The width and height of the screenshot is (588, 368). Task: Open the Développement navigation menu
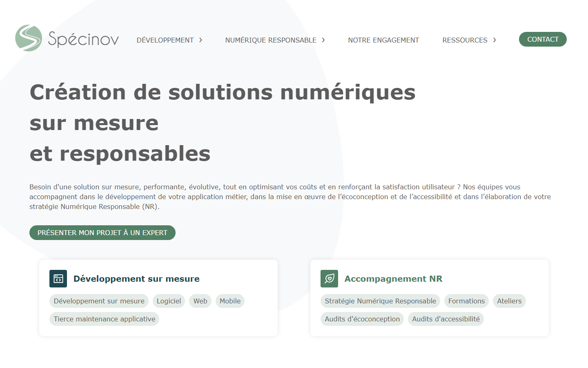click(165, 40)
